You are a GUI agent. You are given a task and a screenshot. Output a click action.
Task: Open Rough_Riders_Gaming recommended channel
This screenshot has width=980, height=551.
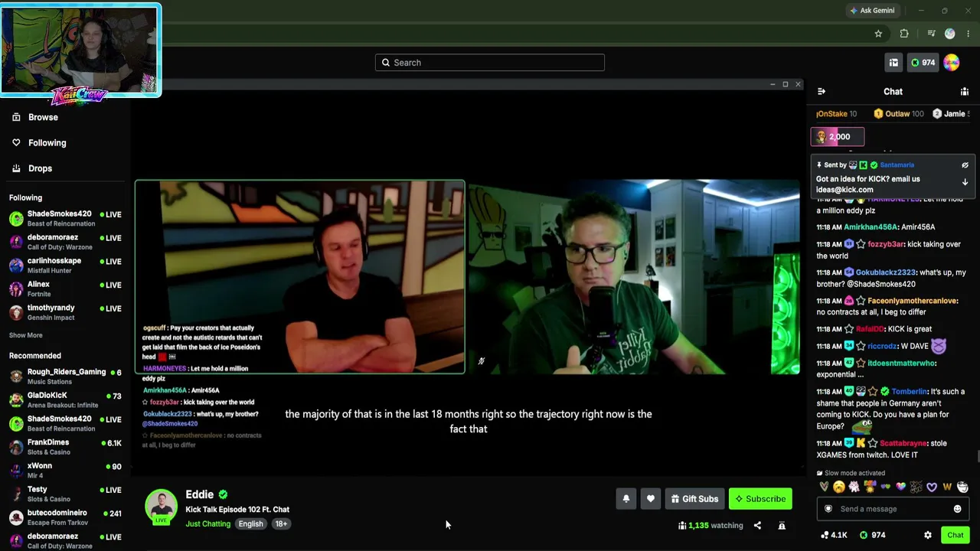65,377
